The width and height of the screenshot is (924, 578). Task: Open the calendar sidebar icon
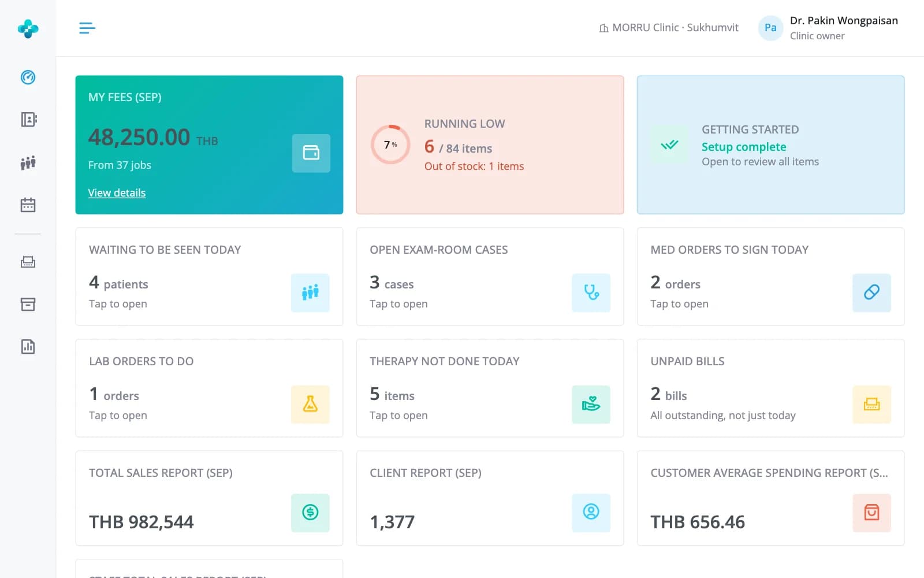pyautogui.click(x=28, y=205)
